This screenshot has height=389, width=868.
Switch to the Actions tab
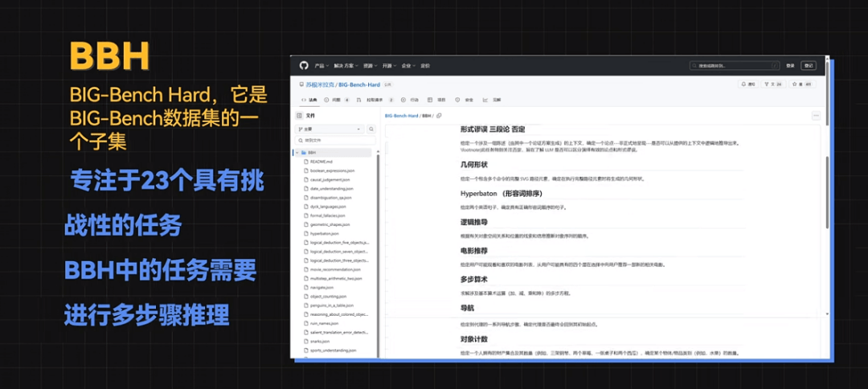(410, 100)
